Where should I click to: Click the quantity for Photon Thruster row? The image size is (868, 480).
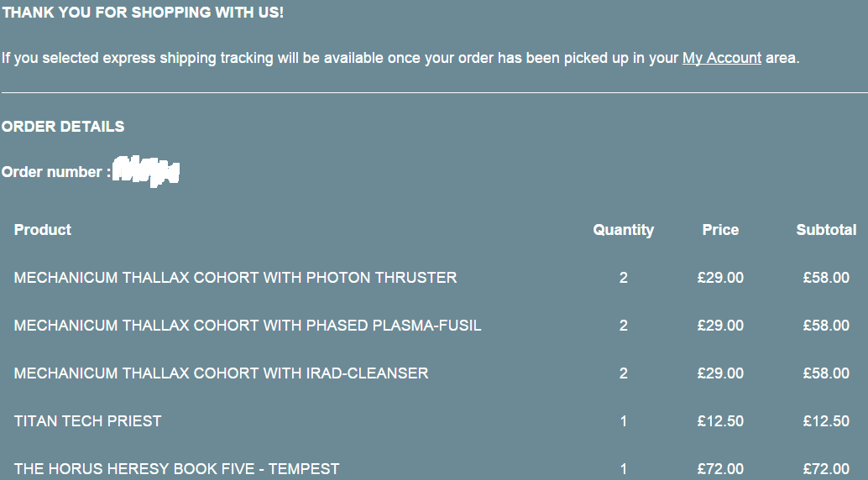(x=623, y=278)
